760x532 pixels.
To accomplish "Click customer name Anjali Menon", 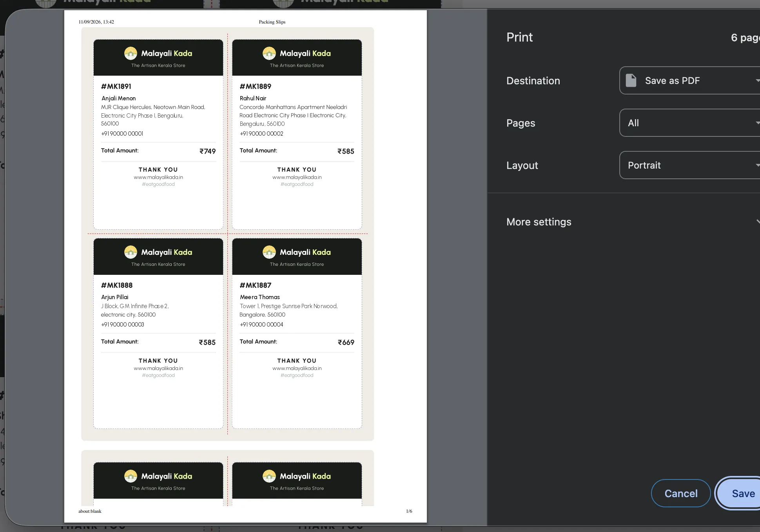I will pyautogui.click(x=118, y=98).
